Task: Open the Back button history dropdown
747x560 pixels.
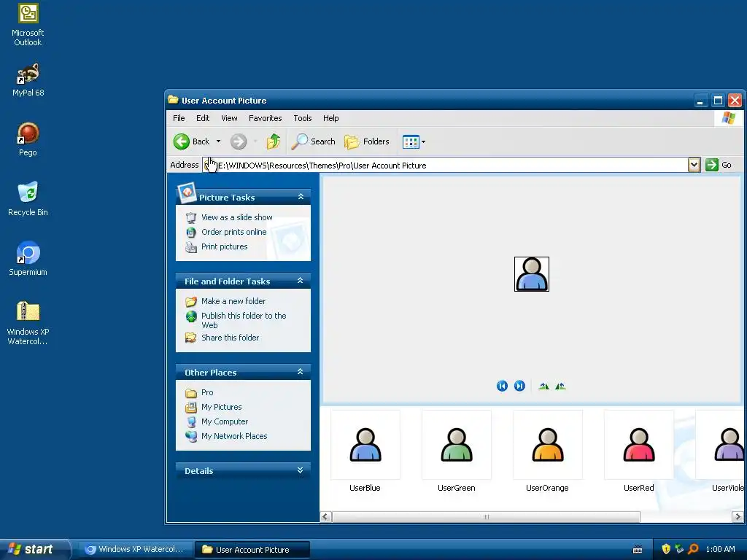Action: (218, 141)
